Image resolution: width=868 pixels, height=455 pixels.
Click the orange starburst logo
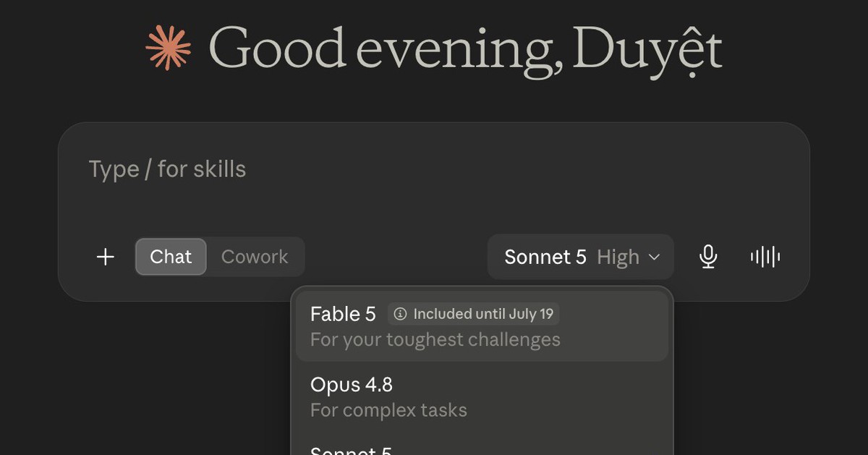click(x=169, y=48)
